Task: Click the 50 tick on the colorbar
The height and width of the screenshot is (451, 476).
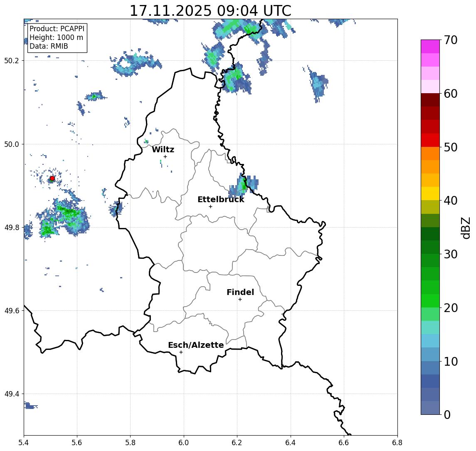Action: 451,147
